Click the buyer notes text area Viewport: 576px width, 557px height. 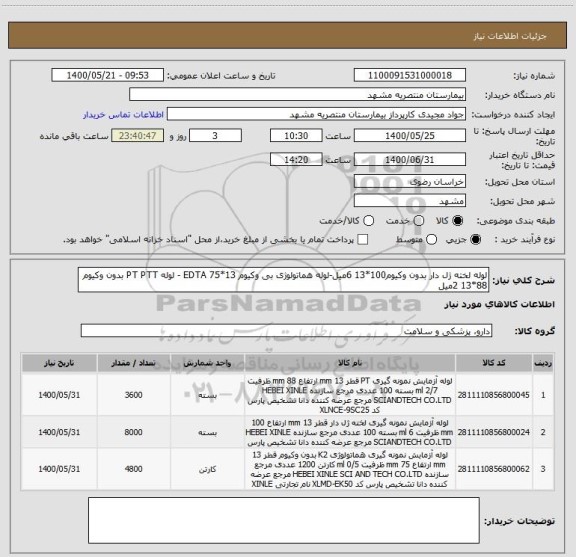[284, 520]
